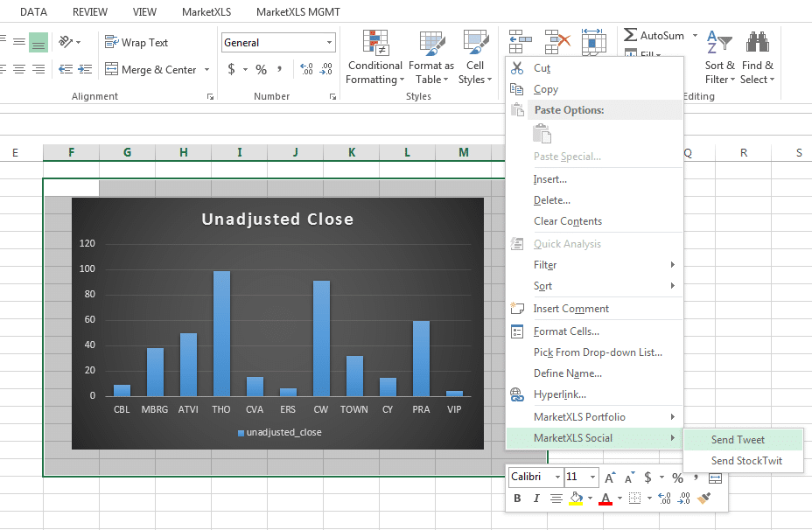Open the MarketXLS MGMT ribbon tab
This screenshot has width=812, height=530.
(298, 12)
